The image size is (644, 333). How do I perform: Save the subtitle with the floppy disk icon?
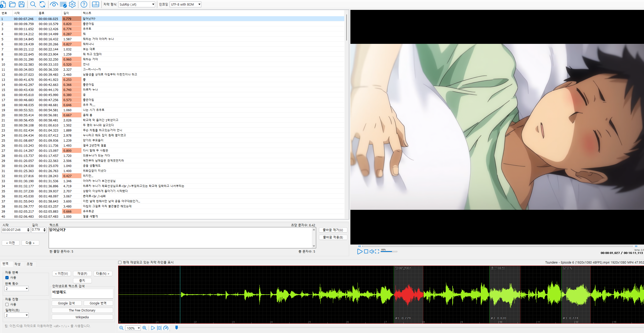[x=22, y=4]
